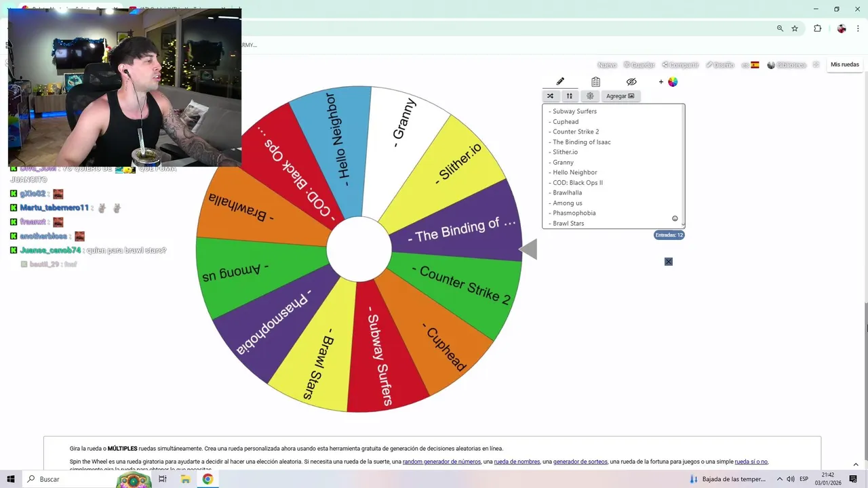Expand the system tray hidden icons chevron
868x488 pixels.
point(779,479)
